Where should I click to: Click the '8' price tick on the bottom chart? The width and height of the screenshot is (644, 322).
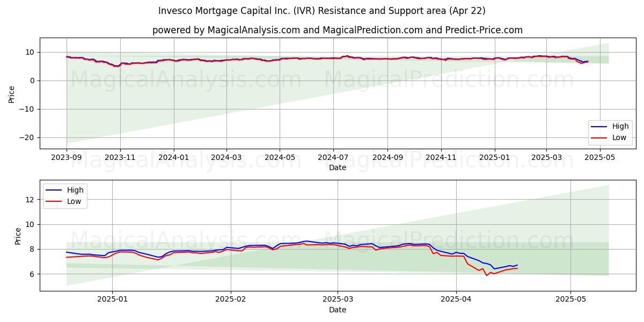point(33,249)
